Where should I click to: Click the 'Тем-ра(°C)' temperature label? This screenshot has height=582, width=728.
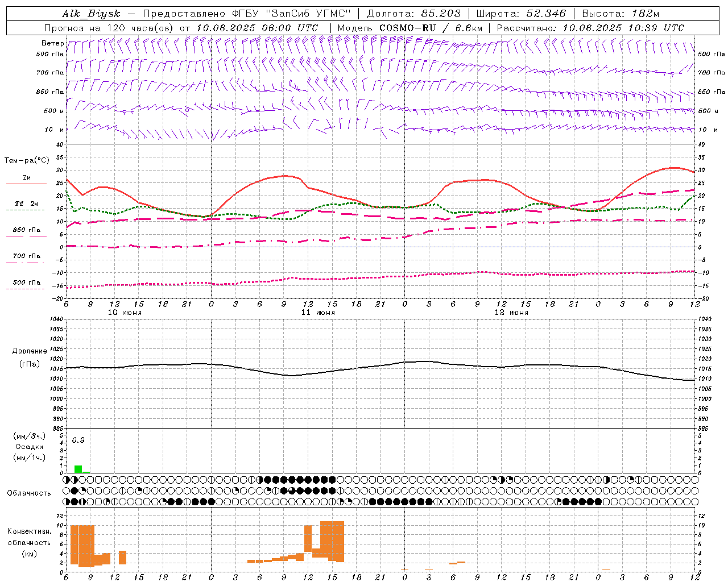pyautogui.click(x=27, y=161)
